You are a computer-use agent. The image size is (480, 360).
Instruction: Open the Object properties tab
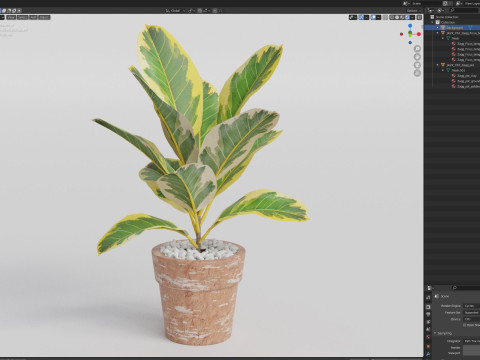pyautogui.click(x=428, y=346)
